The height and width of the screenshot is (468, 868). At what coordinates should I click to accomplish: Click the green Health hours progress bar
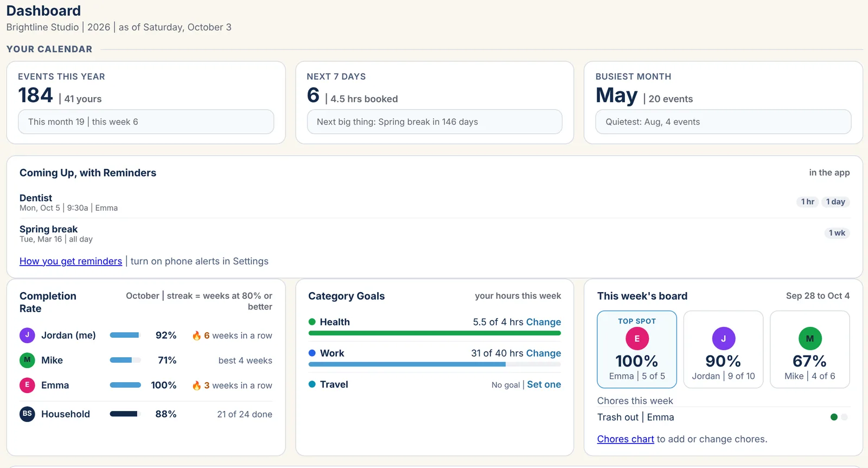pos(435,333)
